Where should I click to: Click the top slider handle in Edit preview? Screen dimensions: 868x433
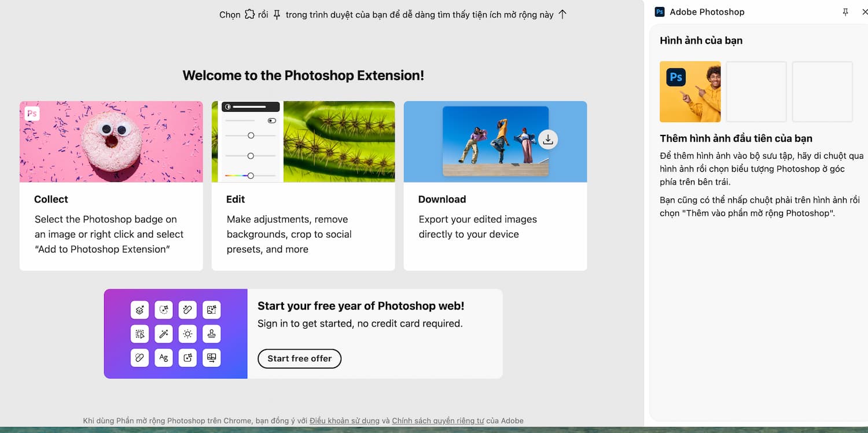[251, 135]
